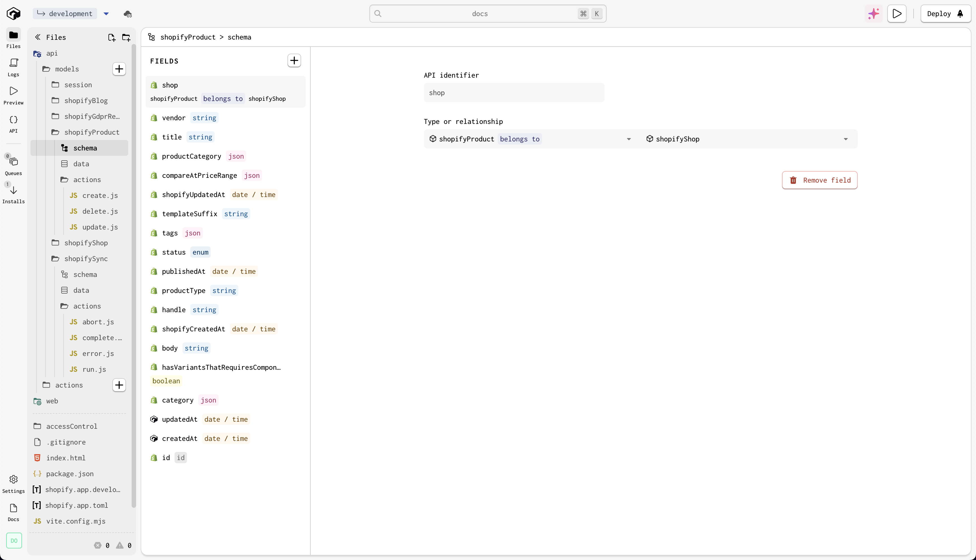Add a new model with the plus button
Screen dimensions: 976x560
pos(119,69)
